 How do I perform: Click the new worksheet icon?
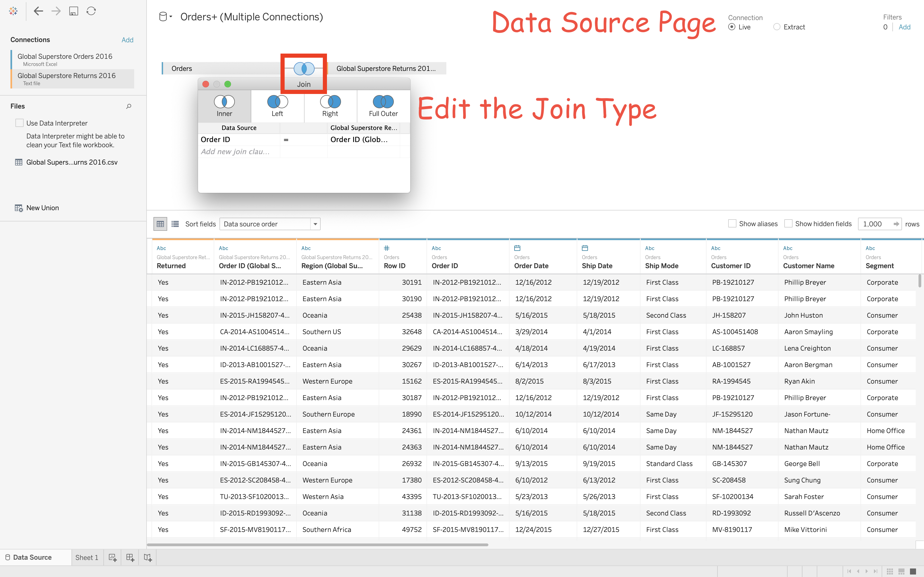(x=112, y=557)
